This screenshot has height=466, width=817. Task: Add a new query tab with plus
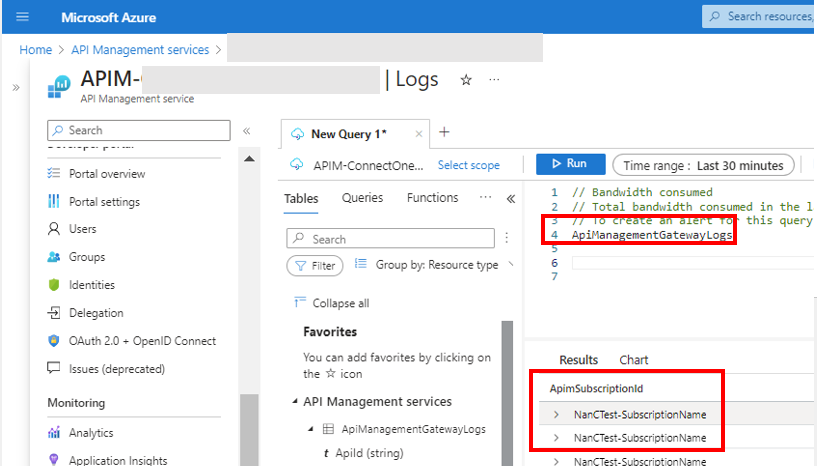pos(444,132)
